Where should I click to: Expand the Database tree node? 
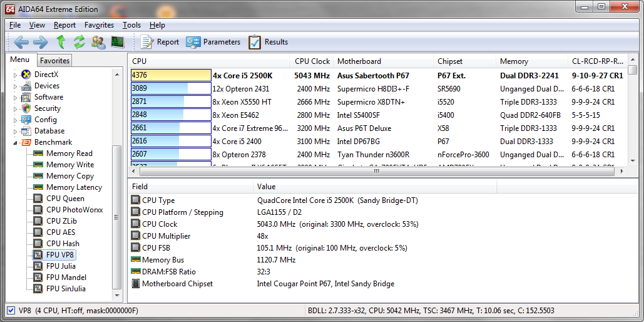(16, 131)
